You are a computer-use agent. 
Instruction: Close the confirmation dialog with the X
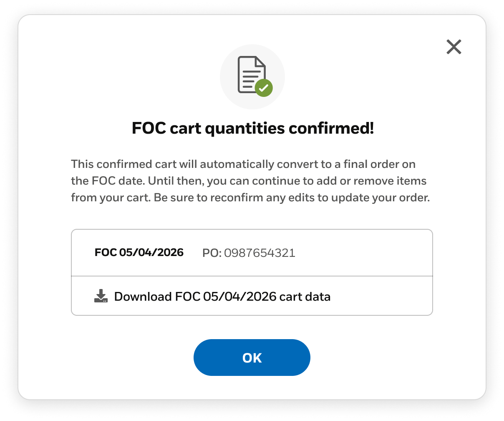454,47
